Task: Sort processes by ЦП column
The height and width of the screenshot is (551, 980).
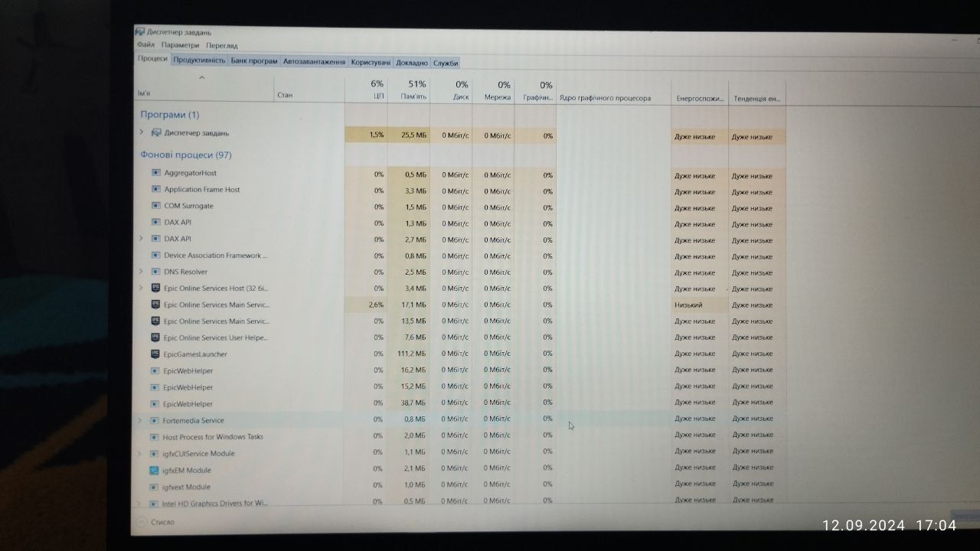Action: click(367, 90)
